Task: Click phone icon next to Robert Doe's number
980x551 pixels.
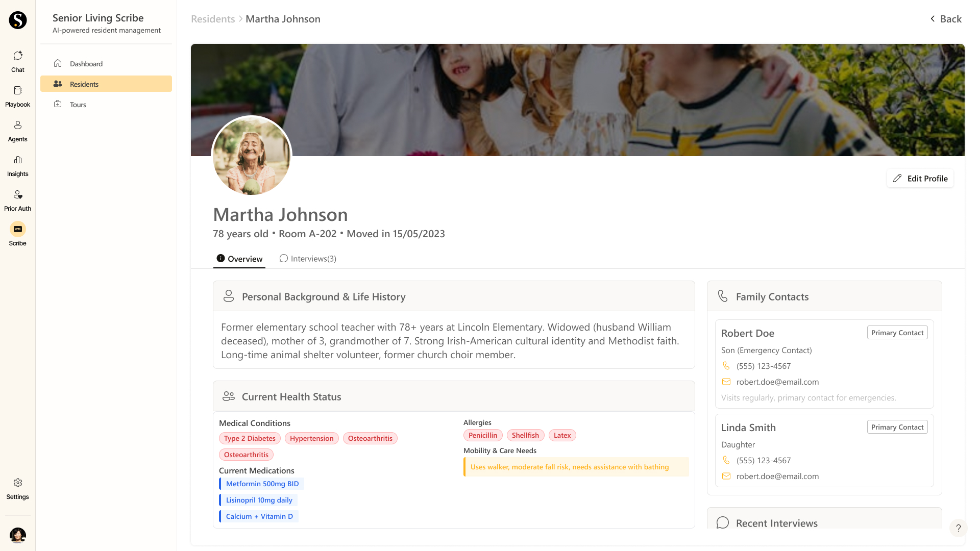Action: pyautogui.click(x=726, y=366)
